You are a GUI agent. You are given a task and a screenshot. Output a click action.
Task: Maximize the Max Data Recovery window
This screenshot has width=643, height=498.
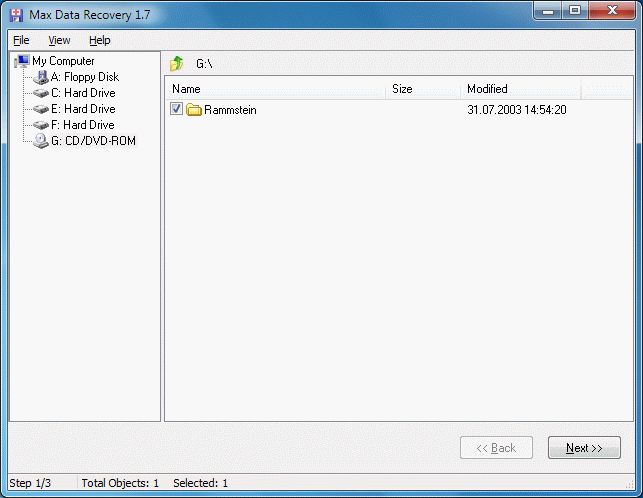point(575,11)
